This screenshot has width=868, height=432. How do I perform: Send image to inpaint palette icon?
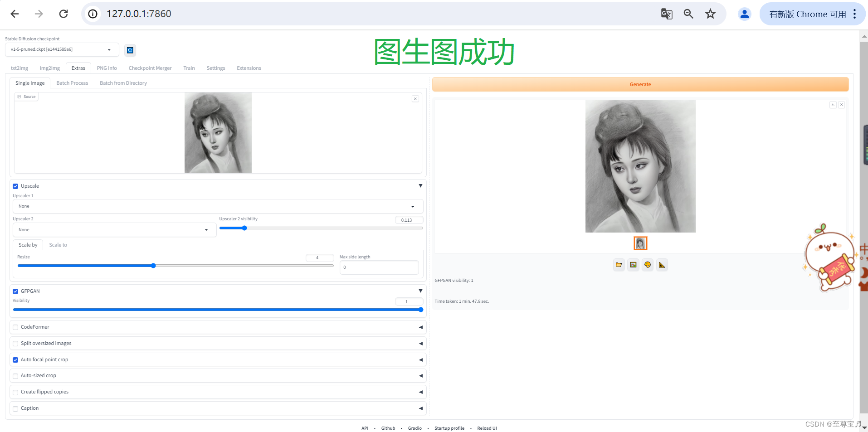[x=648, y=265]
